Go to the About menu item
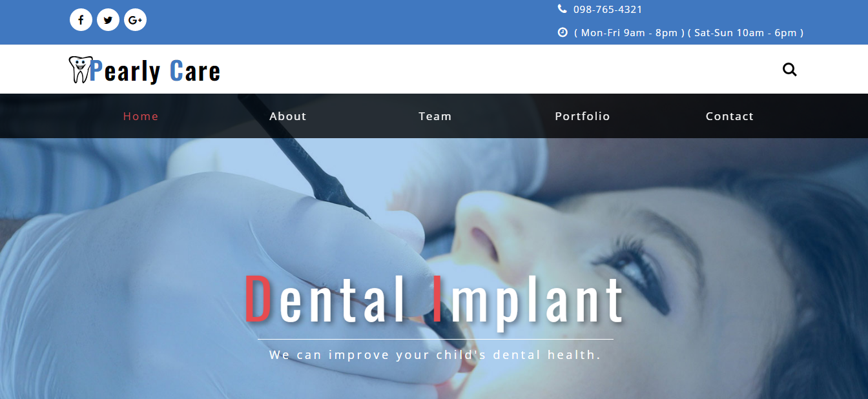 point(288,116)
